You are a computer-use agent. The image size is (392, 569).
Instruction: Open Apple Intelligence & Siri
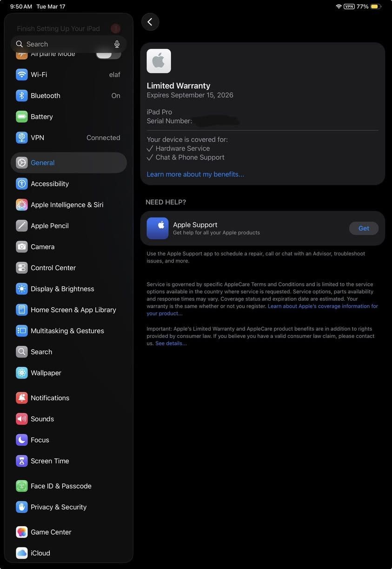(x=67, y=205)
